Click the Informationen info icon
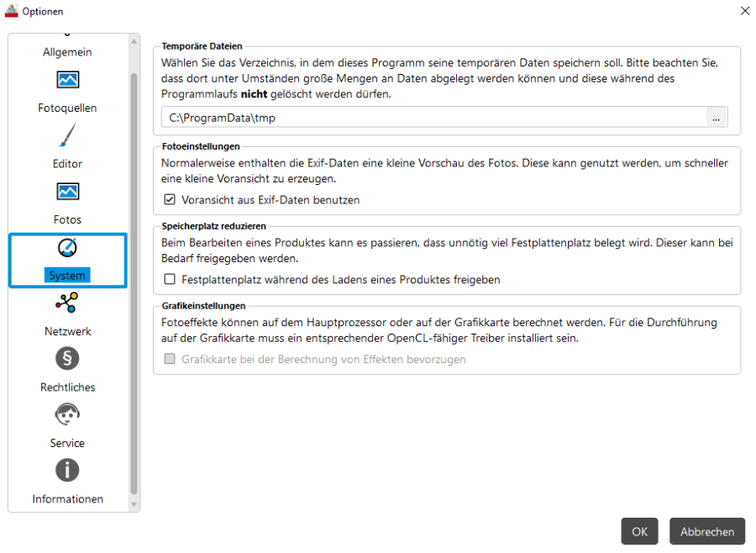The image size is (756, 553). [x=67, y=471]
